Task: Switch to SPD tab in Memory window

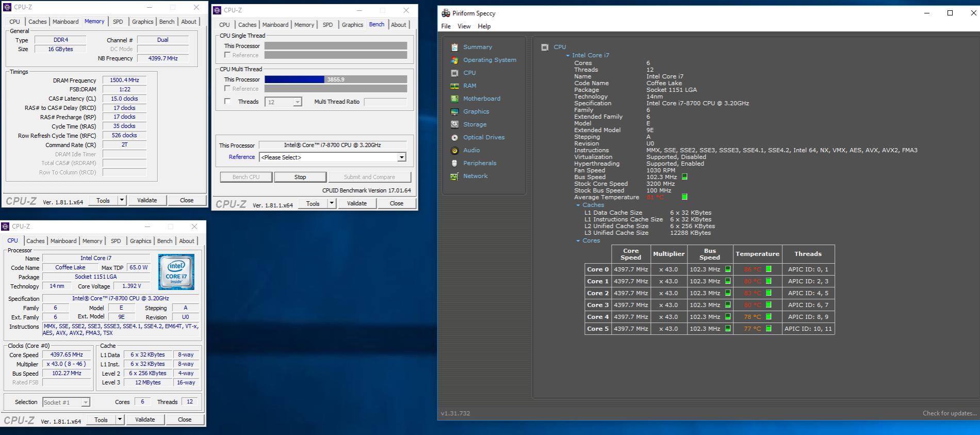Action: tap(118, 22)
